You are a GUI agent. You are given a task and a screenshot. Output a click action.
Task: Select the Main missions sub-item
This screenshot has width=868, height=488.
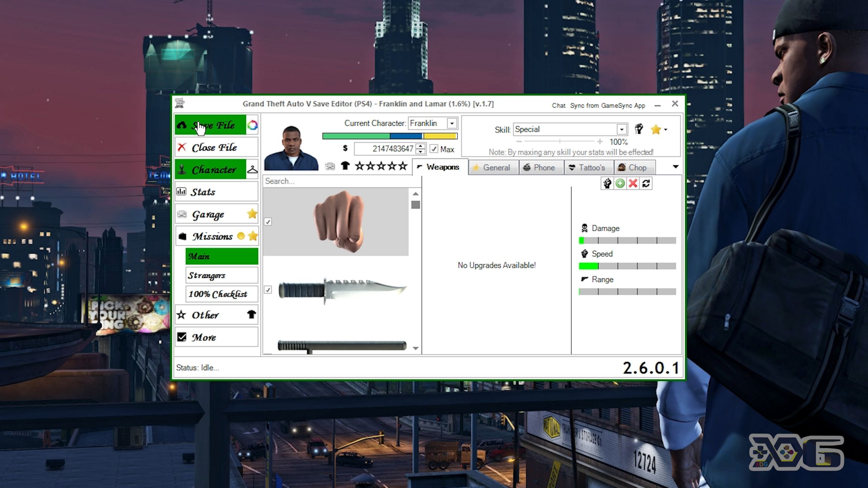[x=222, y=256]
